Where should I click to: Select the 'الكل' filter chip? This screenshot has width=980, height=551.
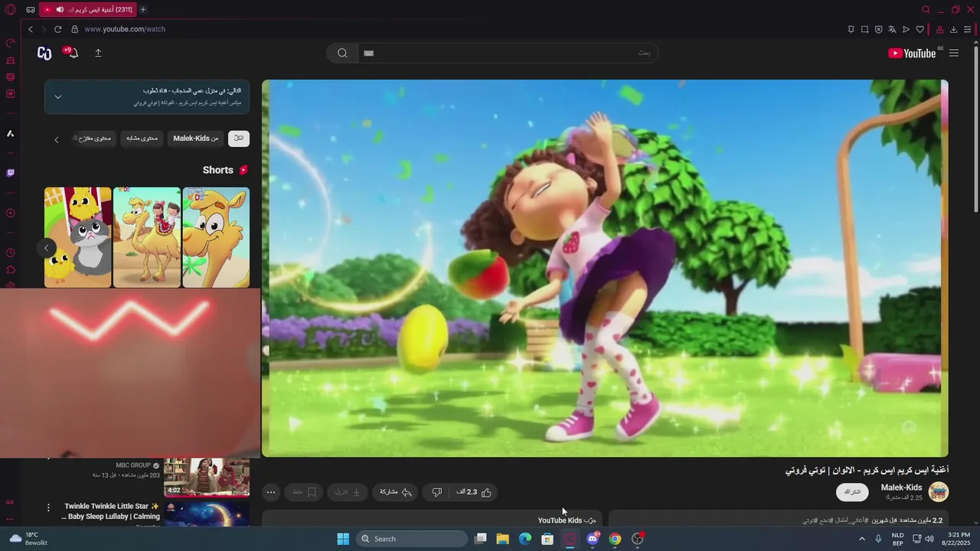click(x=239, y=139)
